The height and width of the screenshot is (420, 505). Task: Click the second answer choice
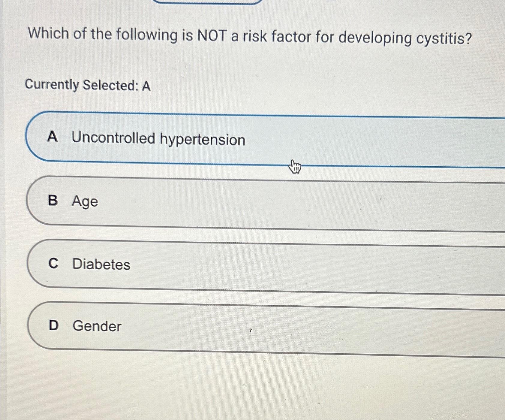[x=180, y=202]
